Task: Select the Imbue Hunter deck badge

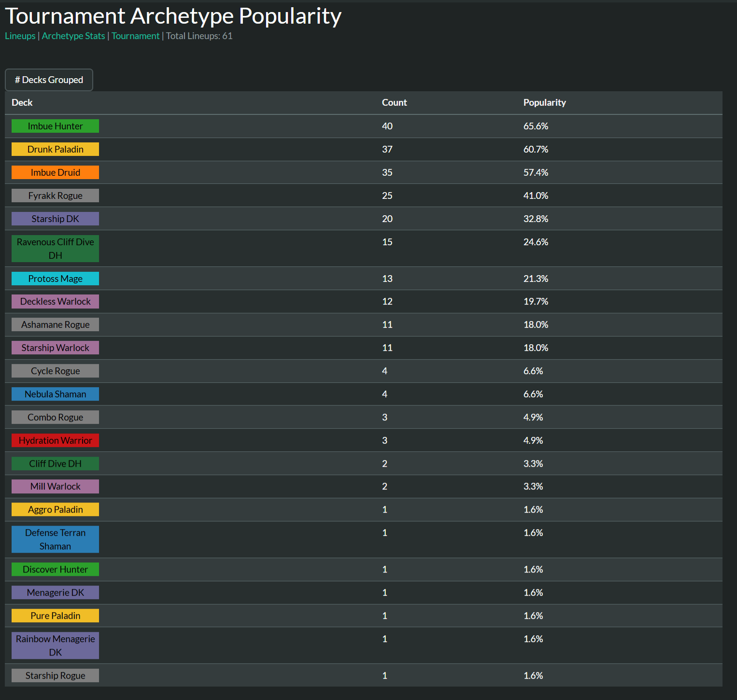Action: (55, 126)
